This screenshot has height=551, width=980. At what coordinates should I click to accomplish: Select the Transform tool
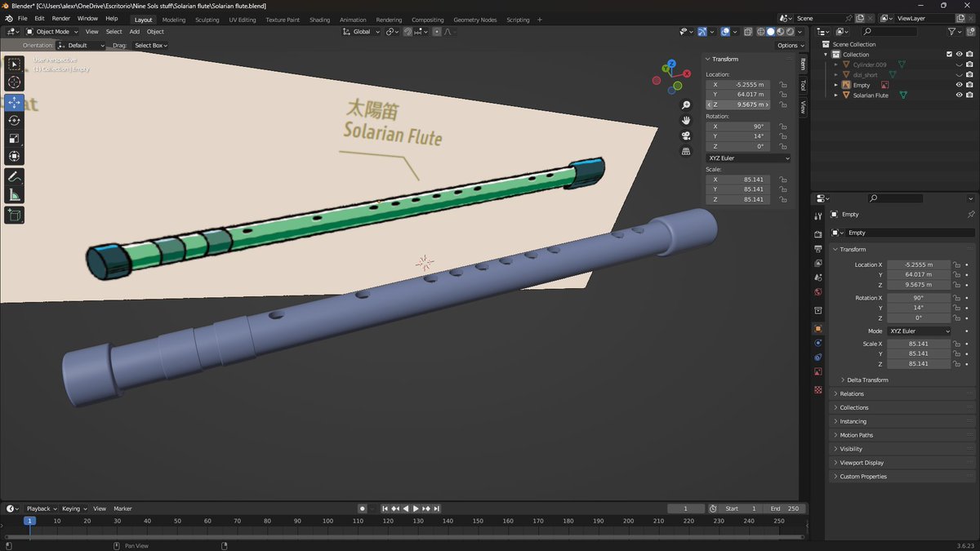tap(15, 157)
